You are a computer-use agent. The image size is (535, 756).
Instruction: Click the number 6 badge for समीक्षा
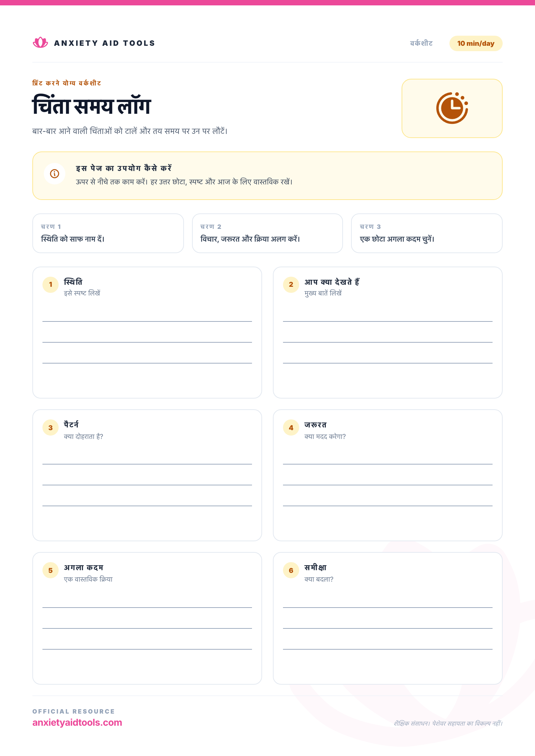tap(291, 570)
